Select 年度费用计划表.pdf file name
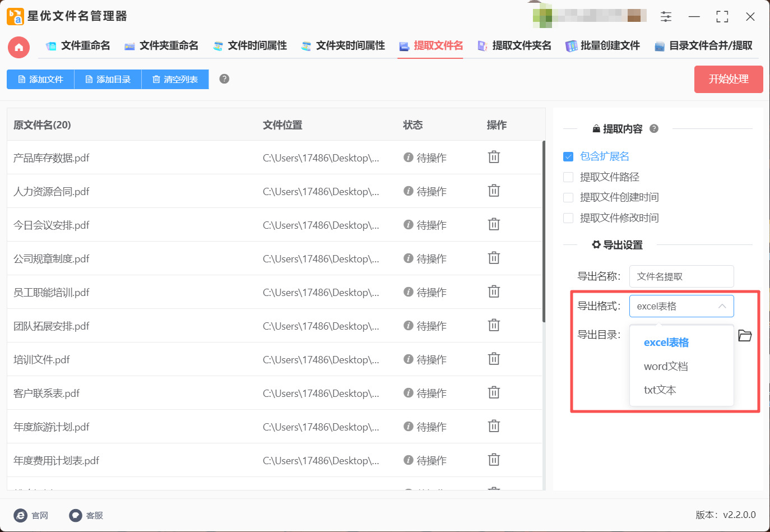 pyautogui.click(x=56, y=460)
